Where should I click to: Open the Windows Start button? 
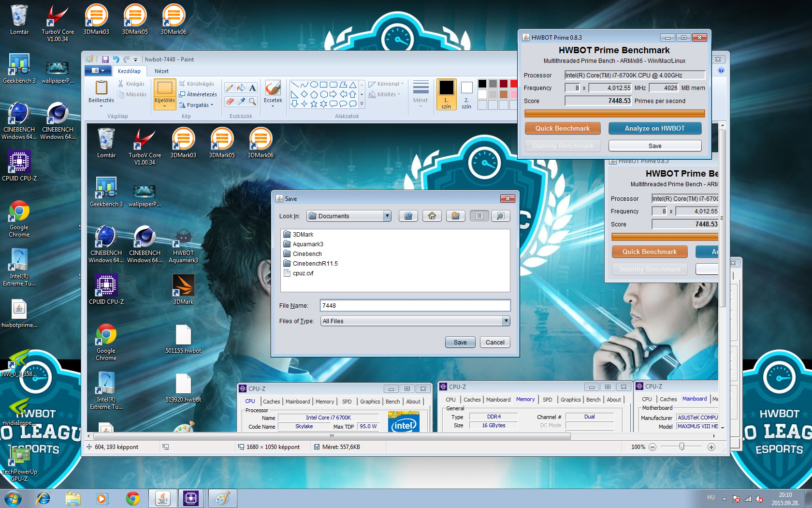(x=12, y=498)
